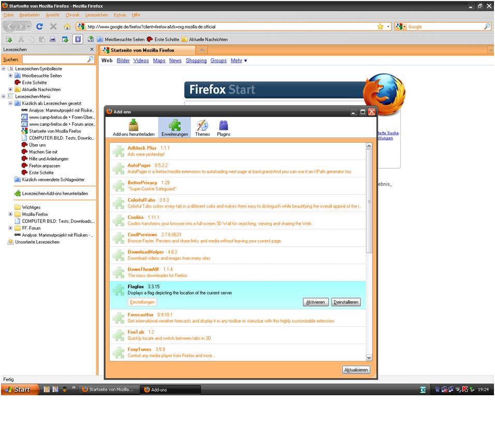Expand Aktuelle Nachrichten in sidebar tree
This screenshot has width=495, height=448.
click(x=10, y=89)
